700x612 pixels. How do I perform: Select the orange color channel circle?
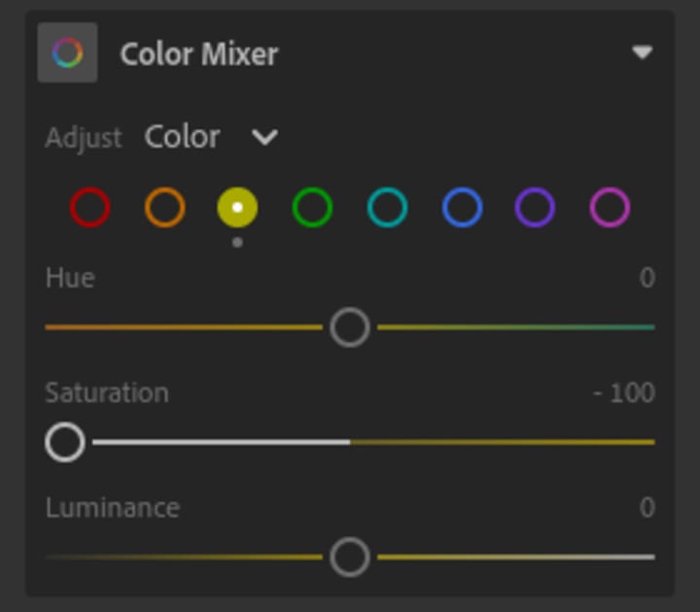[x=164, y=208]
